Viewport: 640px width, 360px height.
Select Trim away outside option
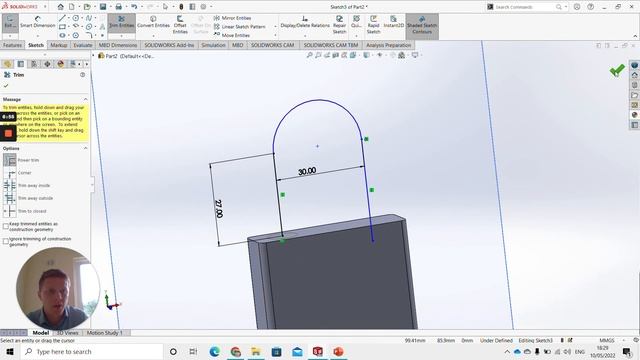tap(10, 198)
